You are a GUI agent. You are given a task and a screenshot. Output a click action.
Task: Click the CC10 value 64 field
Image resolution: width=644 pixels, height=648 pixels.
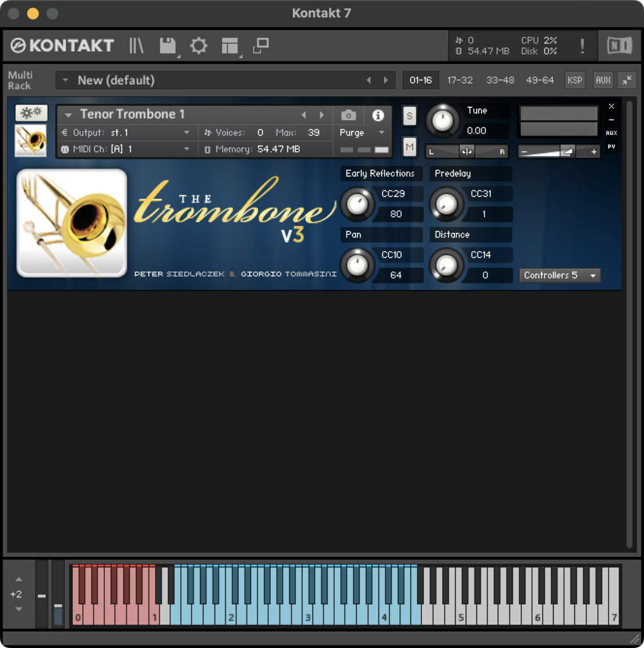pyautogui.click(x=396, y=275)
